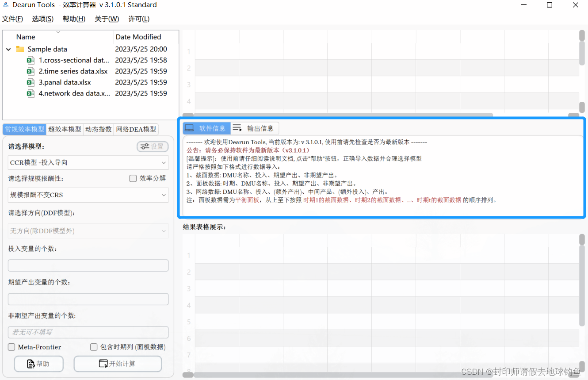Enable 包含时期列 for panel data
The image size is (588, 380).
point(93,347)
